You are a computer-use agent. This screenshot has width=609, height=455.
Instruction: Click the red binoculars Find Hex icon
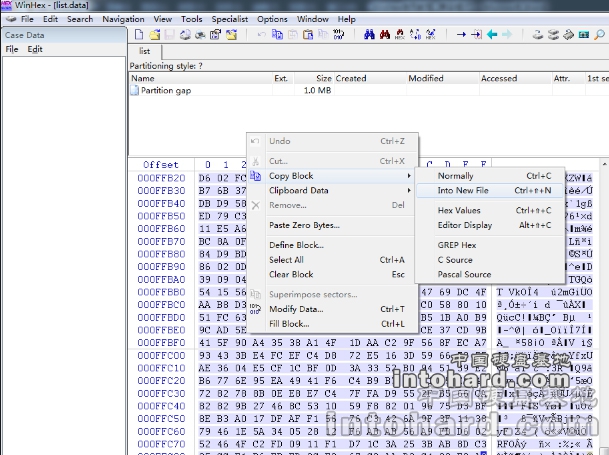(x=385, y=35)
